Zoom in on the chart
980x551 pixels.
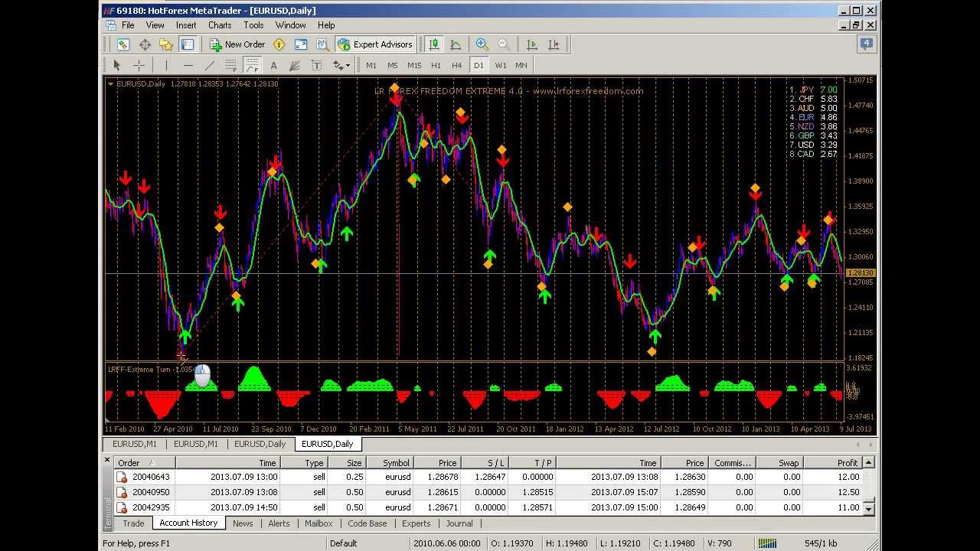(482, 44)
